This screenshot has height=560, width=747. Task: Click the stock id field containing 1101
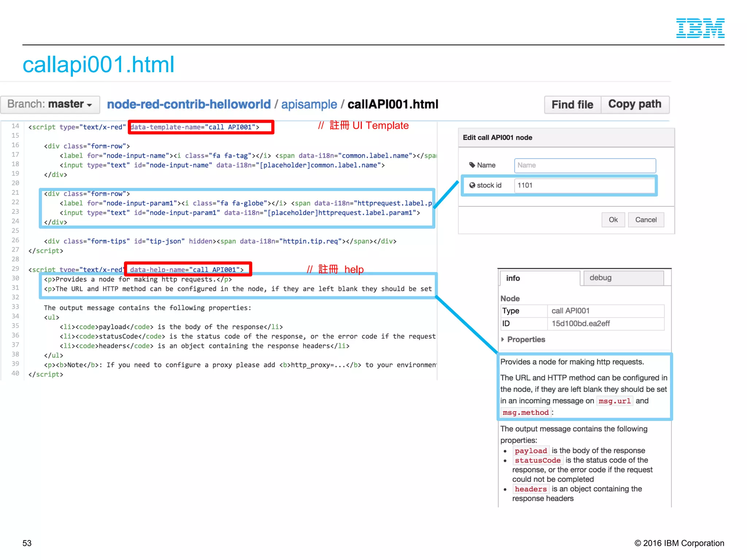coord(585,185)
